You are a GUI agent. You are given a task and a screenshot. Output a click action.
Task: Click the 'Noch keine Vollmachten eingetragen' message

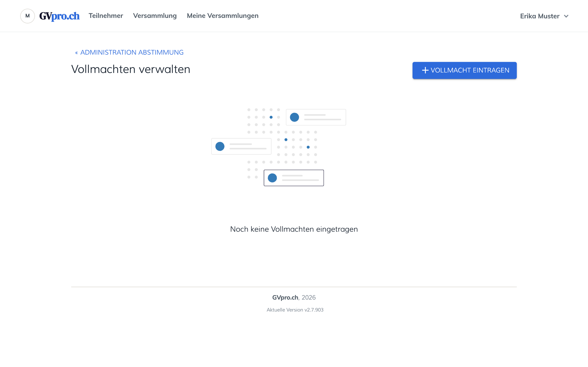294,229
